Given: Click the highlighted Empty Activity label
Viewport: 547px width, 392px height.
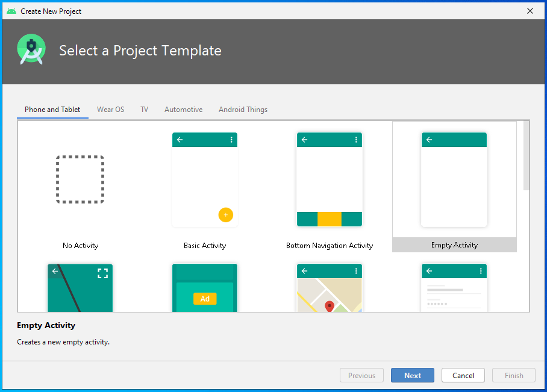Looking at the screenshot, I should pos(454,245).
